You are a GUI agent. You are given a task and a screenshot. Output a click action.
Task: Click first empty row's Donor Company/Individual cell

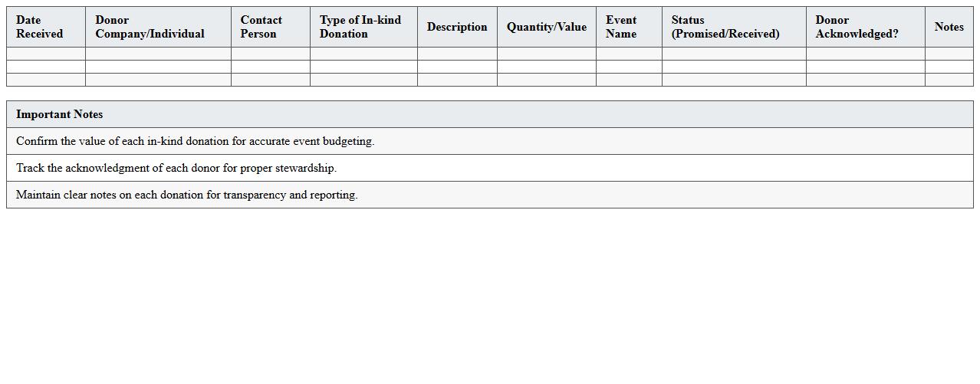(x=158, y=54)
